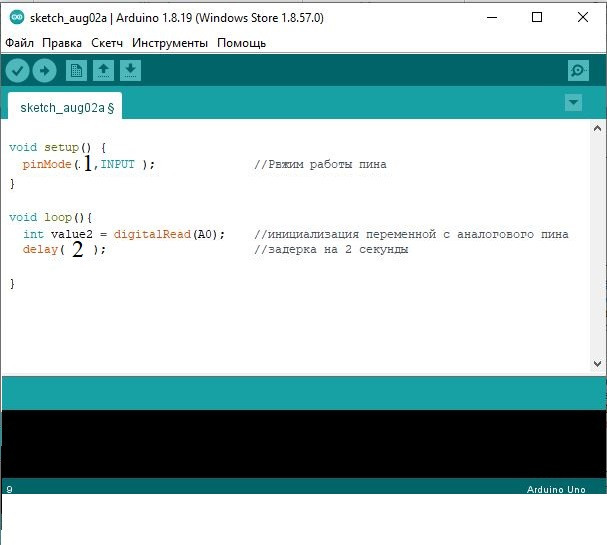Click comment '//задерка на 2 секунды'
The image size is (607, 545).
[331, 249]
